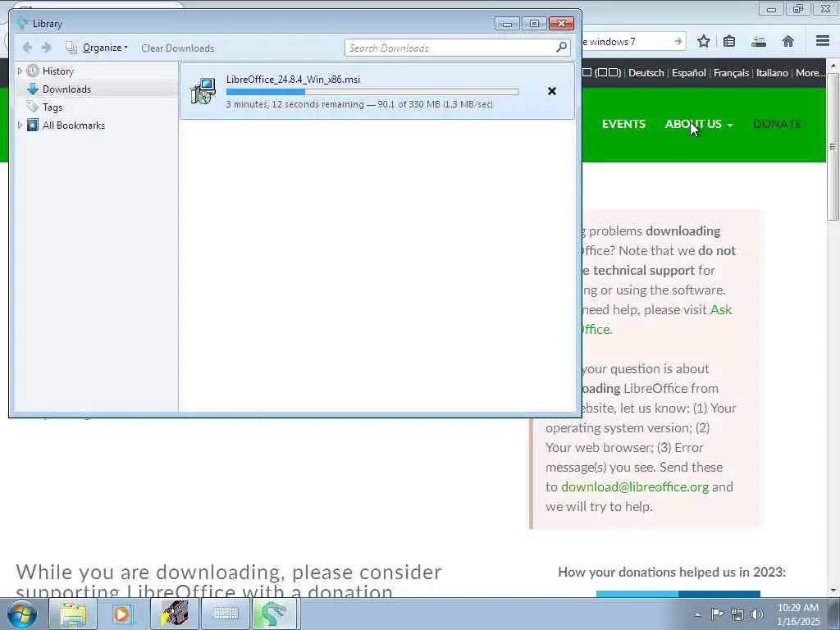Open the network tray icon
The image size is (840, 630).
(737, 614)
